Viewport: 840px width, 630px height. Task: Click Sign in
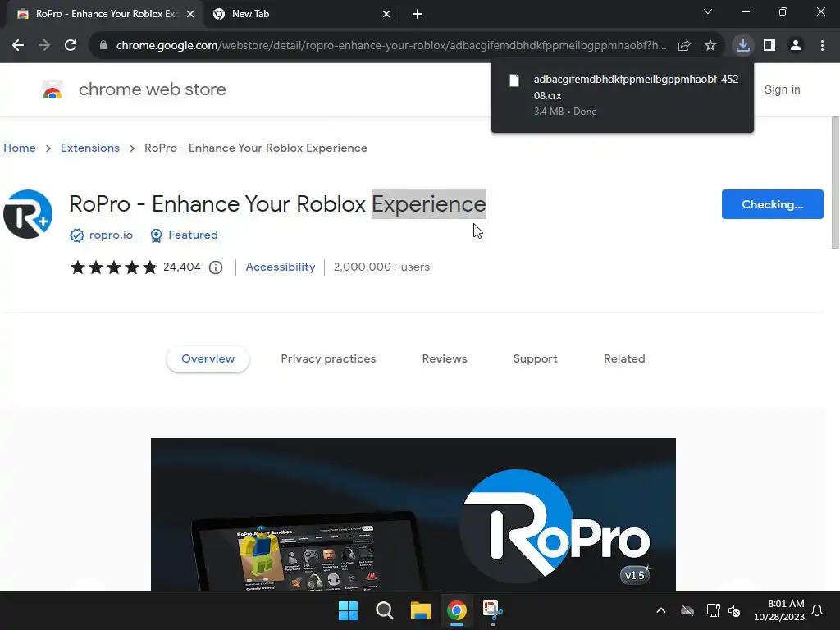(782, 89)
